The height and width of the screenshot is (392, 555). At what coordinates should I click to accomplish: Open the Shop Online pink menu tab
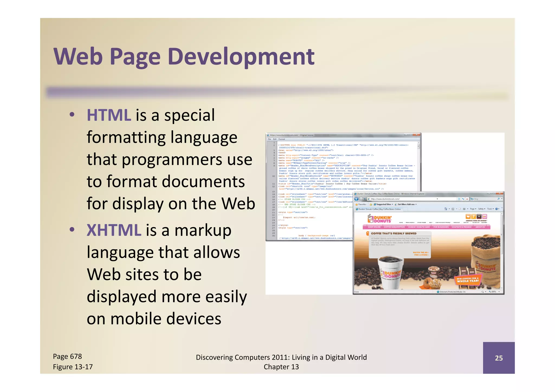pyautogui.click(x=374, y=227)
